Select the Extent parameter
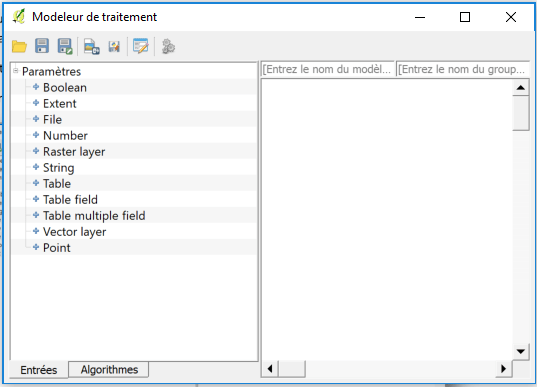537x387 pixels. (60, 103)
